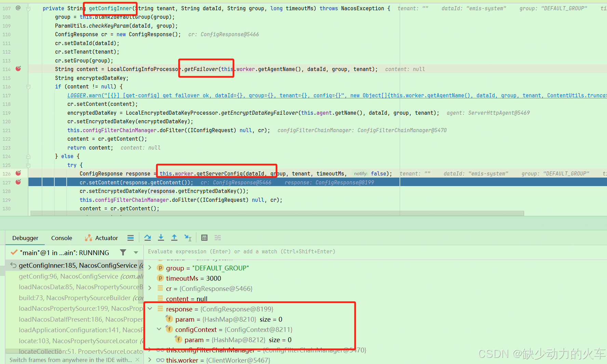Viewport: 607px width, 364px height.
Task: Switch to the Console tab
Action: [x=62, y=238]
